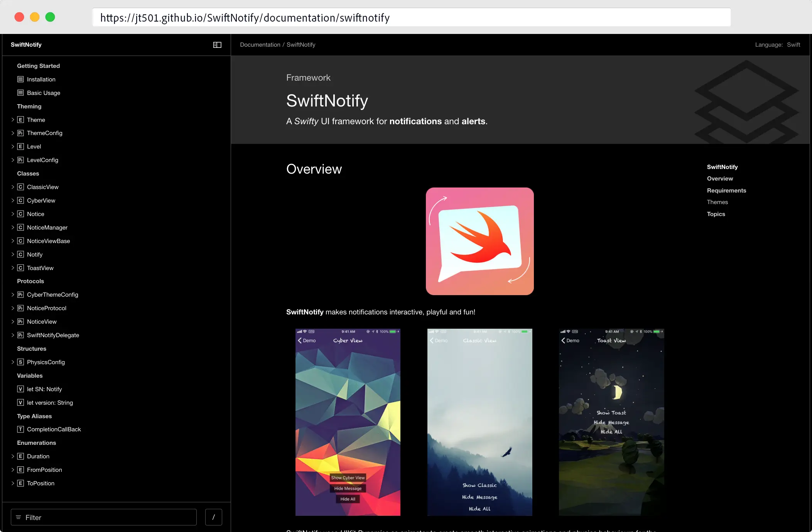Click the class icon beside NoticeViewBase
This screenshot has height=532, width=812.
20,241
